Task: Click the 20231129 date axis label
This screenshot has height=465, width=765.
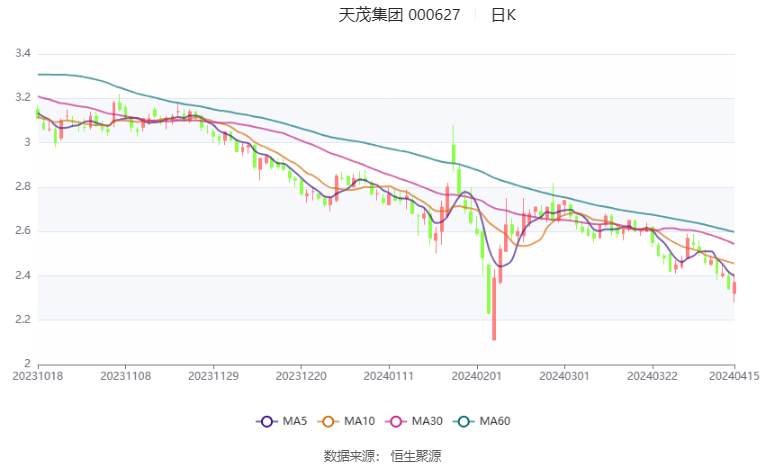Action: click(213, 376)
